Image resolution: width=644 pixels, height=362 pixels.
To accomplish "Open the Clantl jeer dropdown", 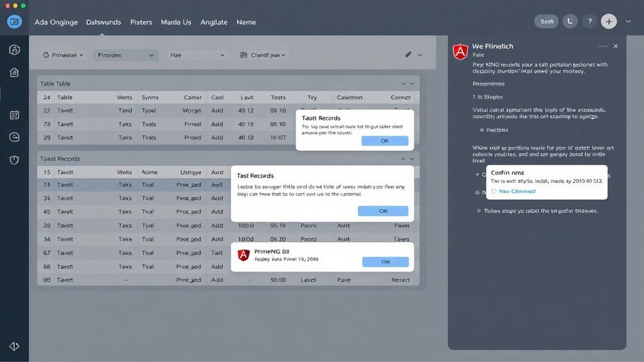I will tap(263, 55).
